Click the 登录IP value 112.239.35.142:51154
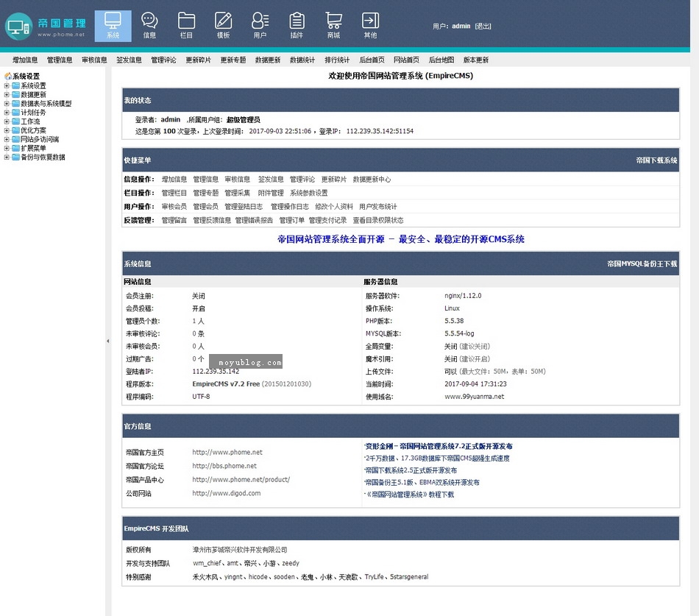The width and height of the screenshot is (699, 616). 380,131
